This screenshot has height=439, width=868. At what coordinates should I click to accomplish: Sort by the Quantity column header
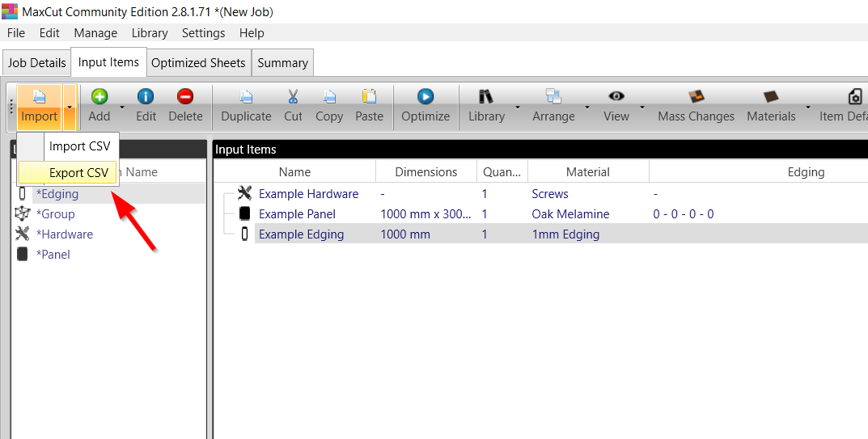coord(502,172)
